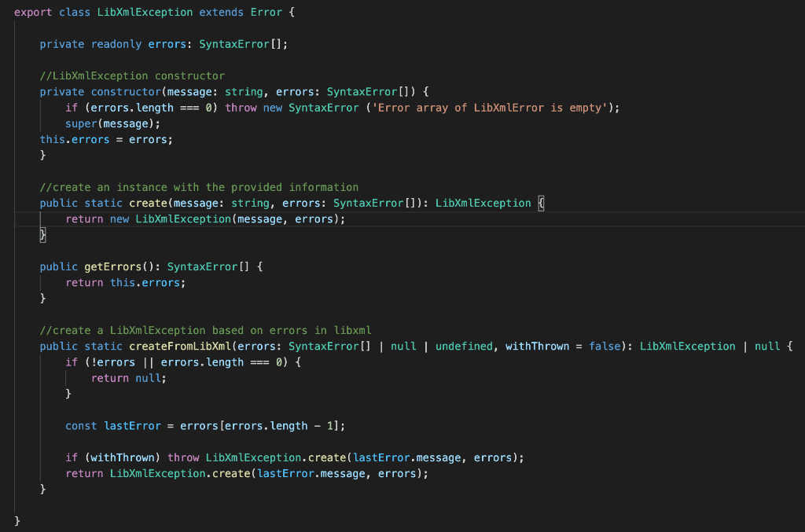Screen dimensions: 805x532
Task: Click the throw keyword inside the constructor
Action: [x=241, y=107]
